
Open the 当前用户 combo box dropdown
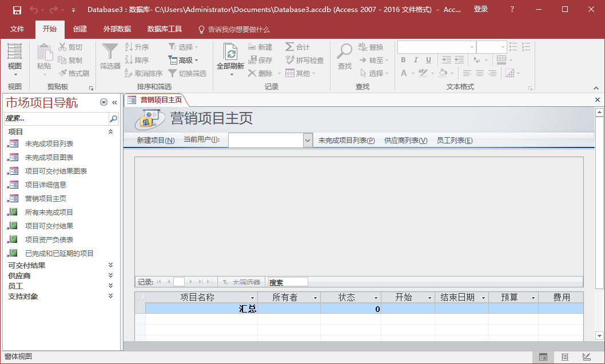[307, 141]
